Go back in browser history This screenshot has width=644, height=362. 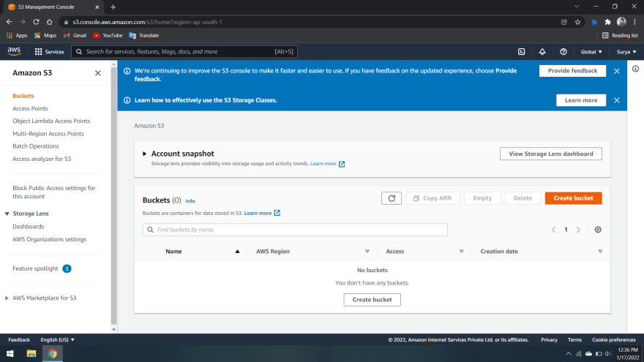(x=9, y=22)
